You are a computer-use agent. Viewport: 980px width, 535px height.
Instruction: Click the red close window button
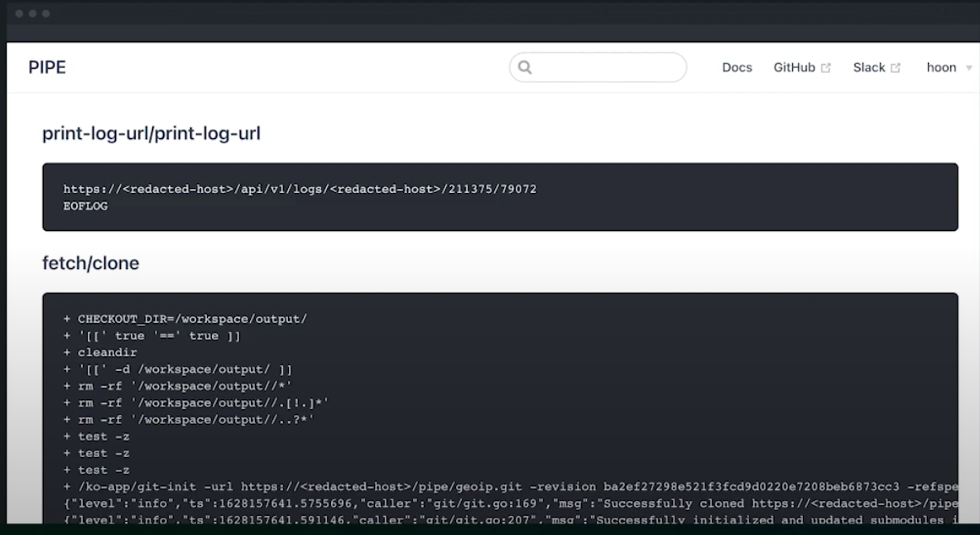click(19, 14)
